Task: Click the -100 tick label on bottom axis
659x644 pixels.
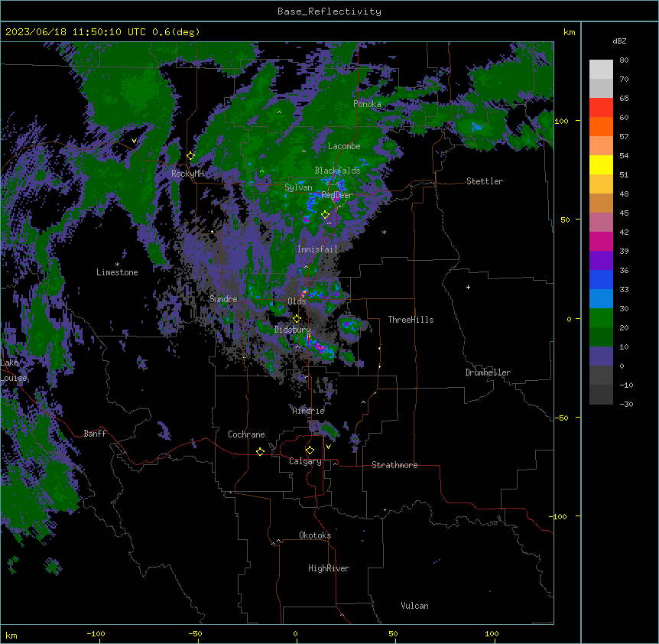Action: (96, 633)
